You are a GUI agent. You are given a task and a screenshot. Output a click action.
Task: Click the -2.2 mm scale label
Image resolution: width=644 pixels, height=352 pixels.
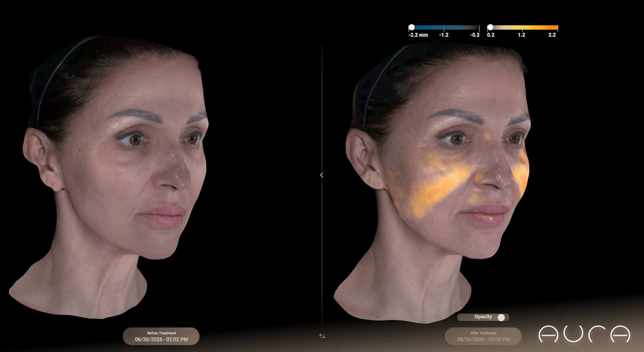click(418, 35)
